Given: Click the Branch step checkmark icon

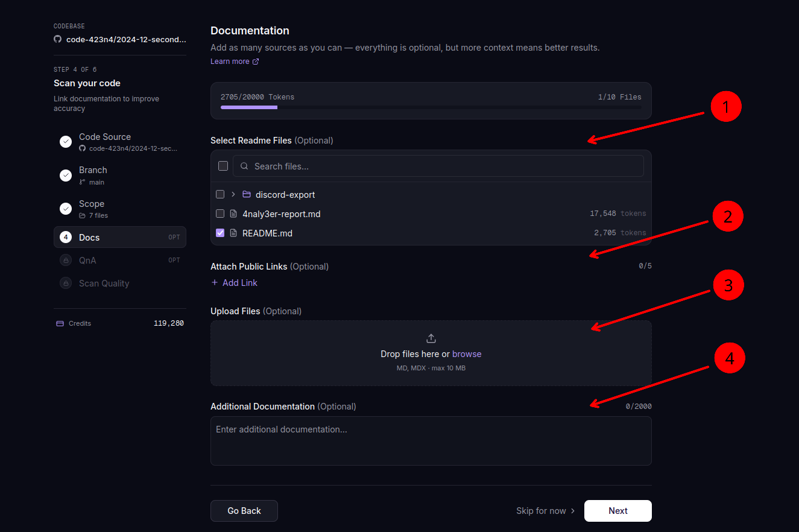Looking at the screenshot, I should click(x=66, y=176).
